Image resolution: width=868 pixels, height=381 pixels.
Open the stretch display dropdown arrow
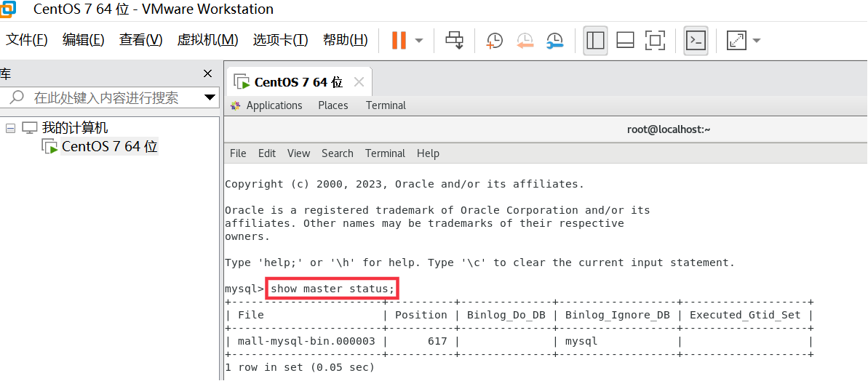tap(756, 41)
